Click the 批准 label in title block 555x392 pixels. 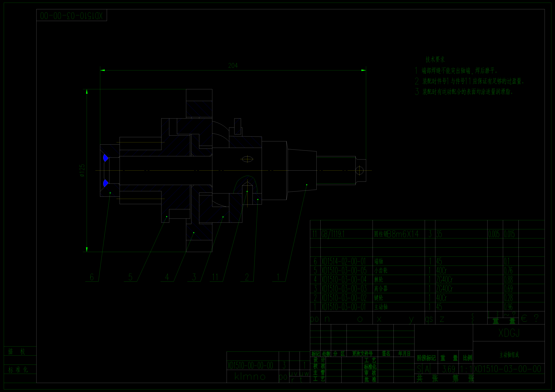pos(370,379)
